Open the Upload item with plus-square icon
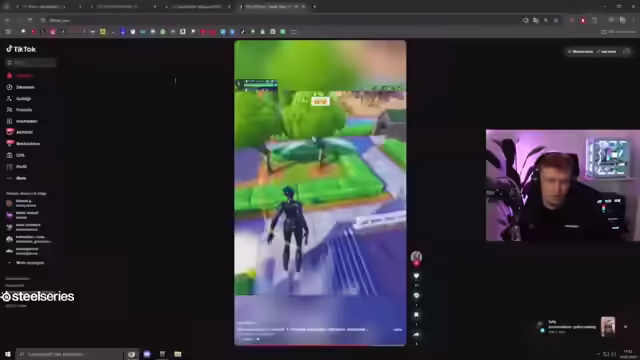Viewport: 640px width, 360px height. [22, 121]
